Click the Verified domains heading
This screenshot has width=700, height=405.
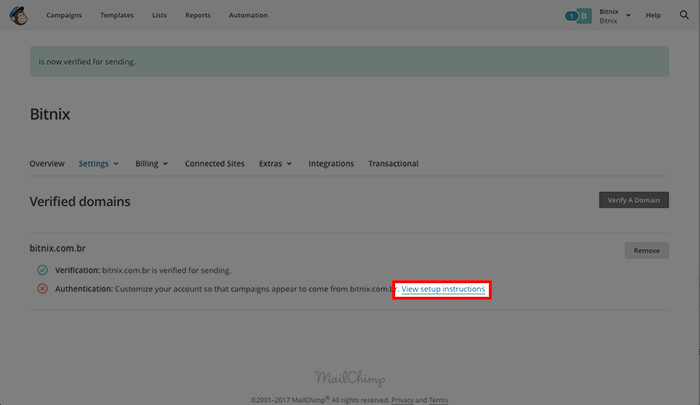coord(80,201)
